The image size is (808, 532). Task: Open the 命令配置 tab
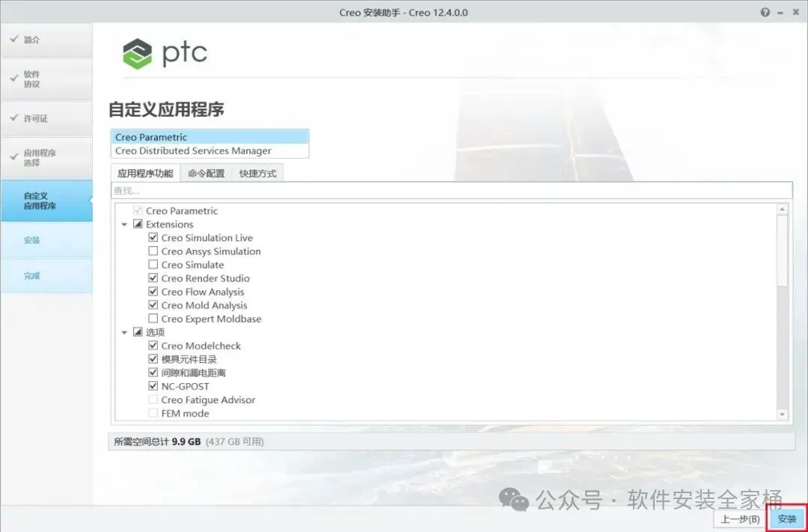pos(206,173)
